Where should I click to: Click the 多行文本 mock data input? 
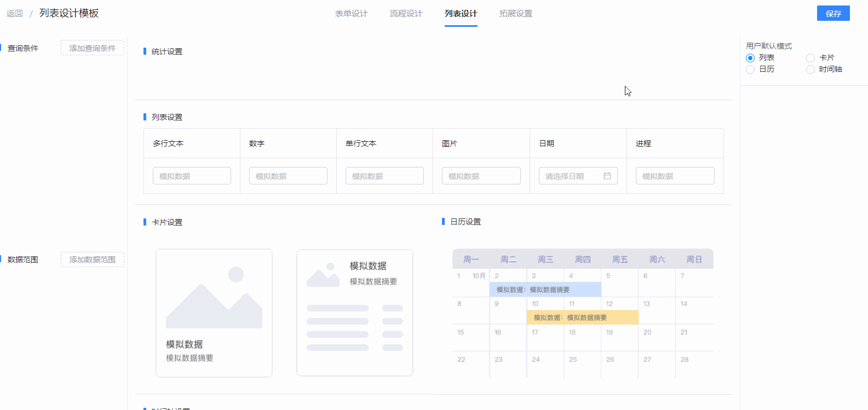click(x=192, y=176)
